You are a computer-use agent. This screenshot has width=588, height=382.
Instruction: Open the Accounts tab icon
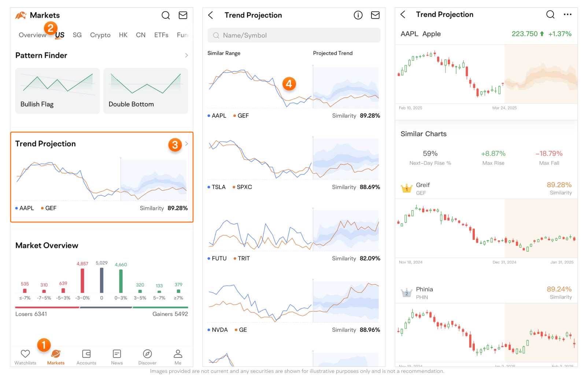tap(86, 354)
